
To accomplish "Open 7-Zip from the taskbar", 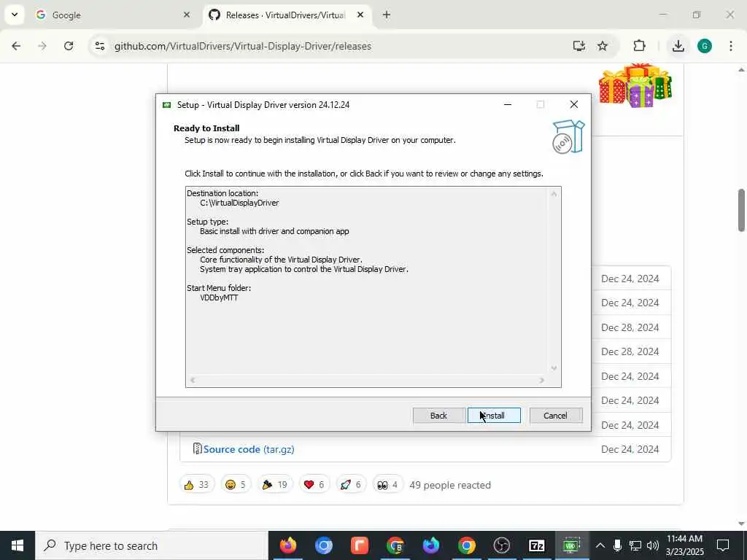I will [537, 545].
